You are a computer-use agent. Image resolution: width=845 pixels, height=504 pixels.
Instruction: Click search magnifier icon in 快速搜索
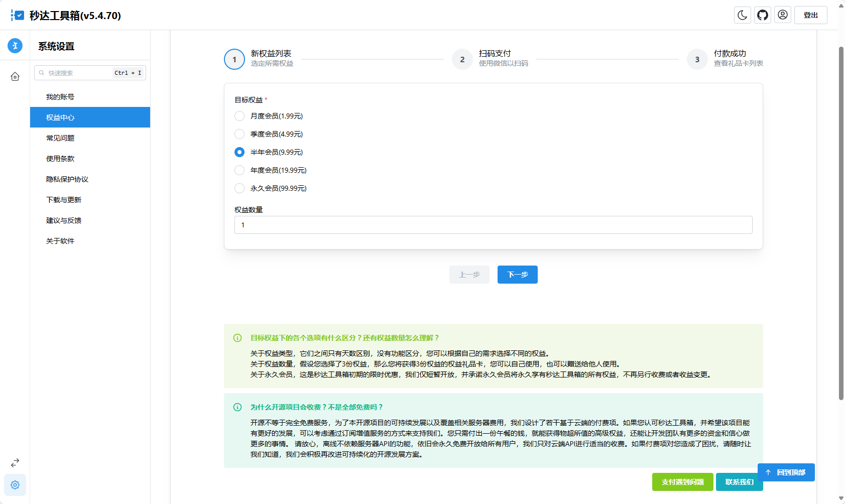coord(42,73)
